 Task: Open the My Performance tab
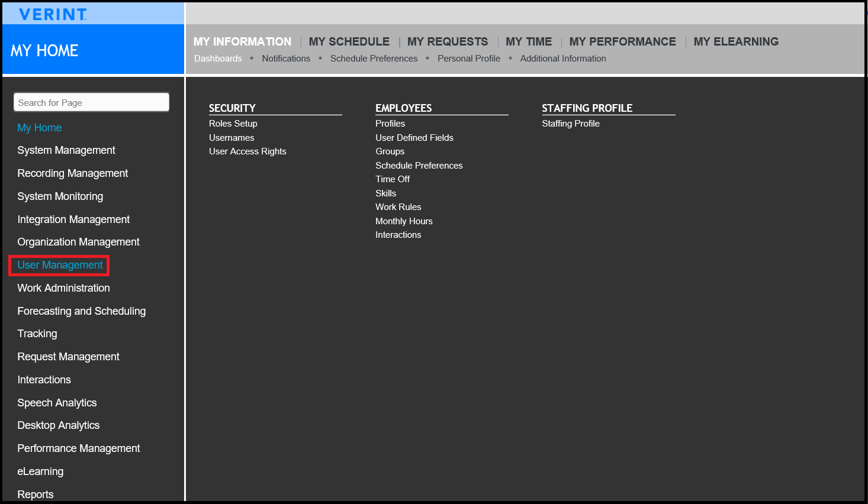point(623,41)
